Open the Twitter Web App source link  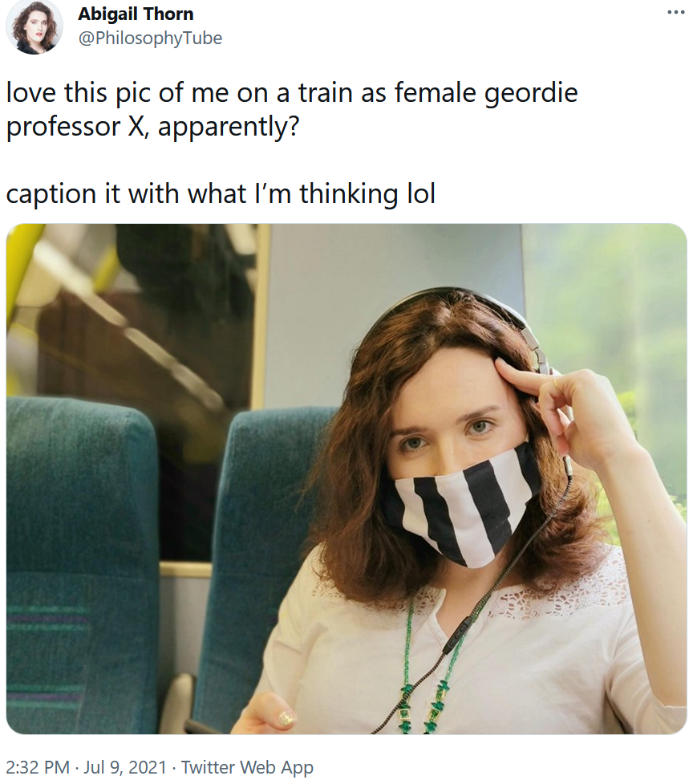pos(247,766)
